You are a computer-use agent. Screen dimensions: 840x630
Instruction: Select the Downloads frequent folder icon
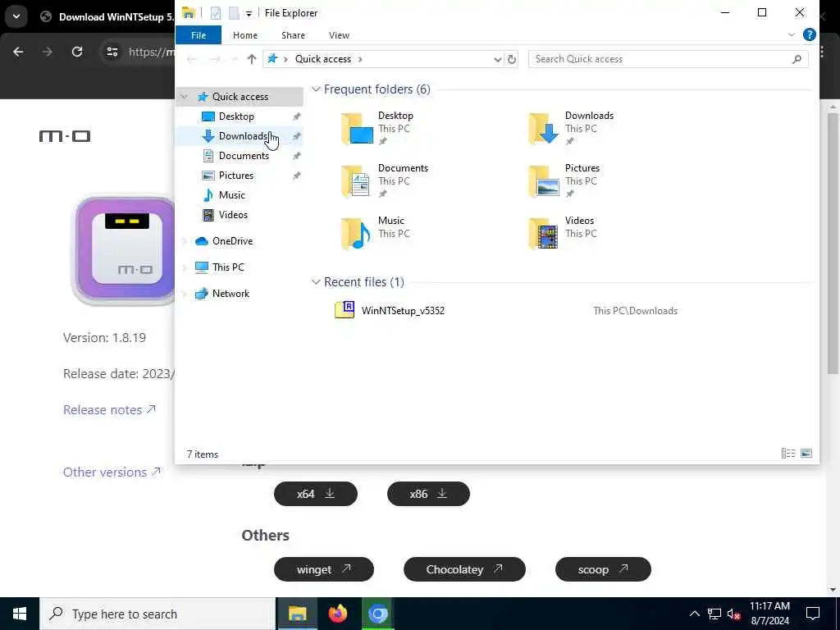[x=544, y=129]
